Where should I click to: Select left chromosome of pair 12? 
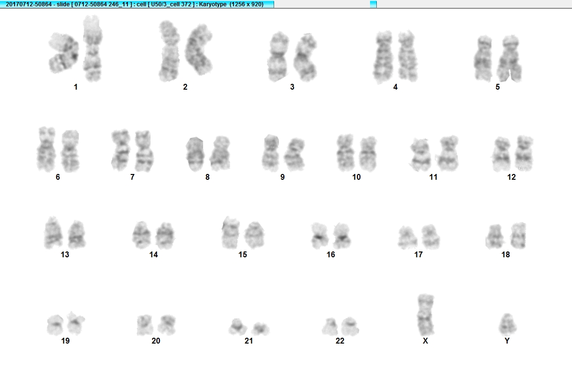[502, 155]
